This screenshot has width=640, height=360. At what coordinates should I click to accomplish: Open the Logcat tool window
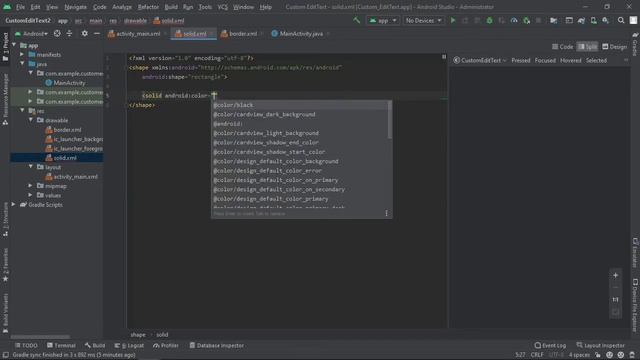pyautogui.click(x=130, y=346)
